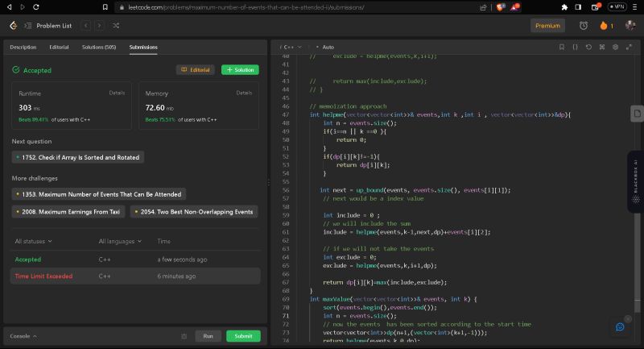Open Runtime Details
Screen dimensions: 644x349
click(x=117, y=93)
